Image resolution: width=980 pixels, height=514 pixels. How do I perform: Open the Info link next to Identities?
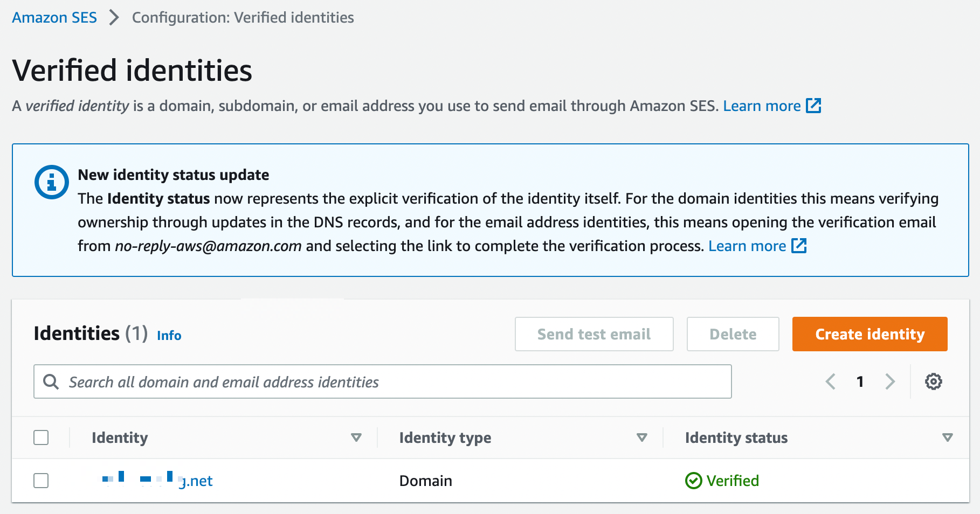169,336
